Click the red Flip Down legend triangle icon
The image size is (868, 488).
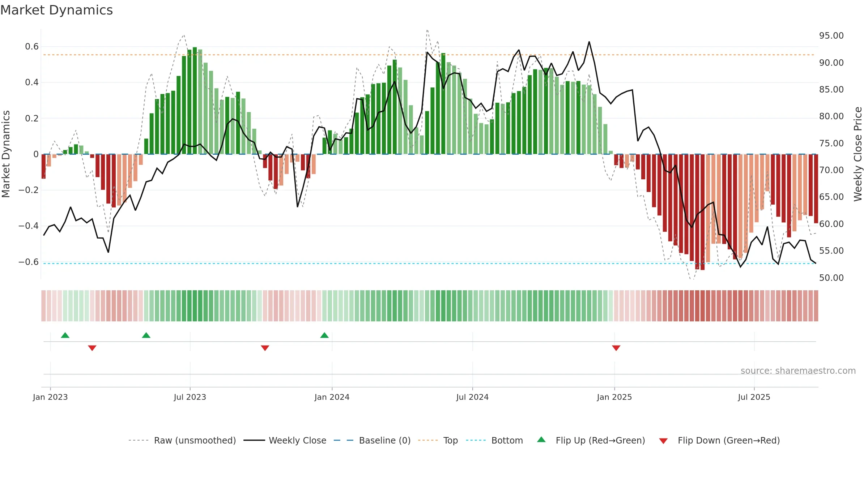click(x=663, y=441)
